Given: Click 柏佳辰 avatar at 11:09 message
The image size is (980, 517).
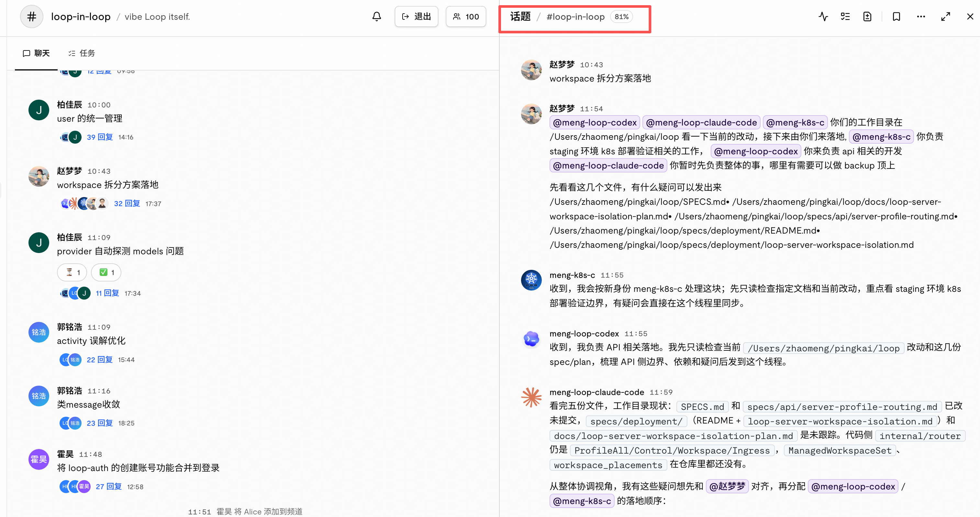Looking at the screenshot, I should click(x=39, y=243).
